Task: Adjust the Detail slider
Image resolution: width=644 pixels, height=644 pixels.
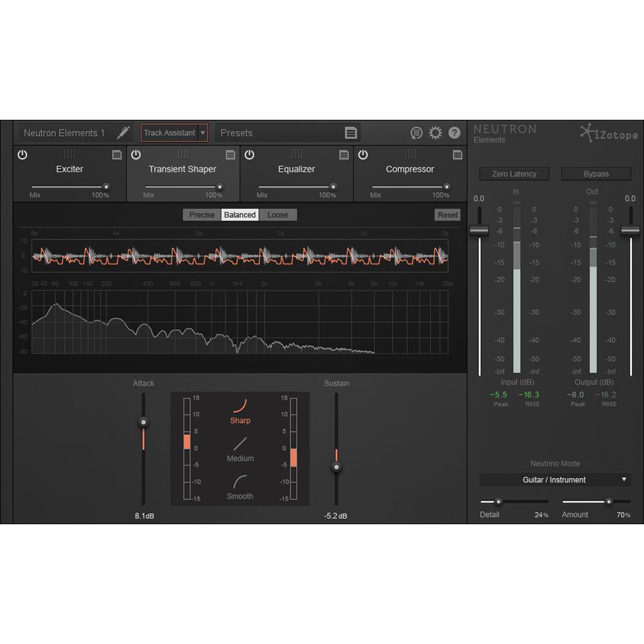Action: (498, 501)
